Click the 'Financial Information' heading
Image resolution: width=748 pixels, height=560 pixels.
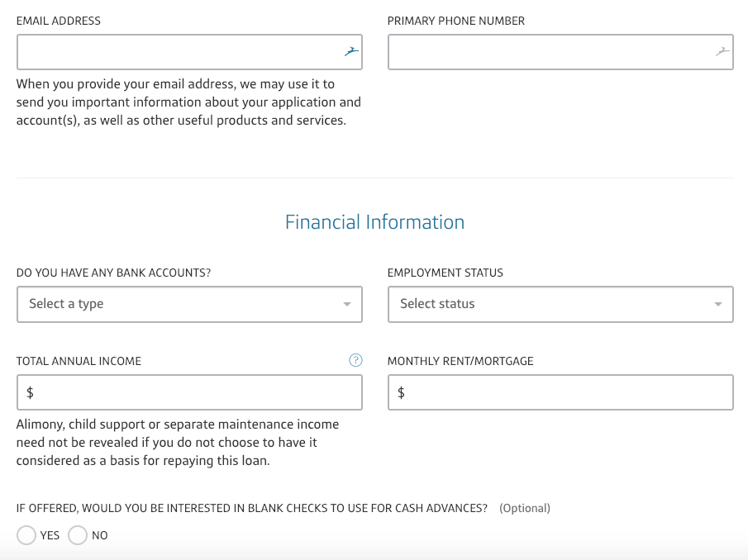point(374,222)
